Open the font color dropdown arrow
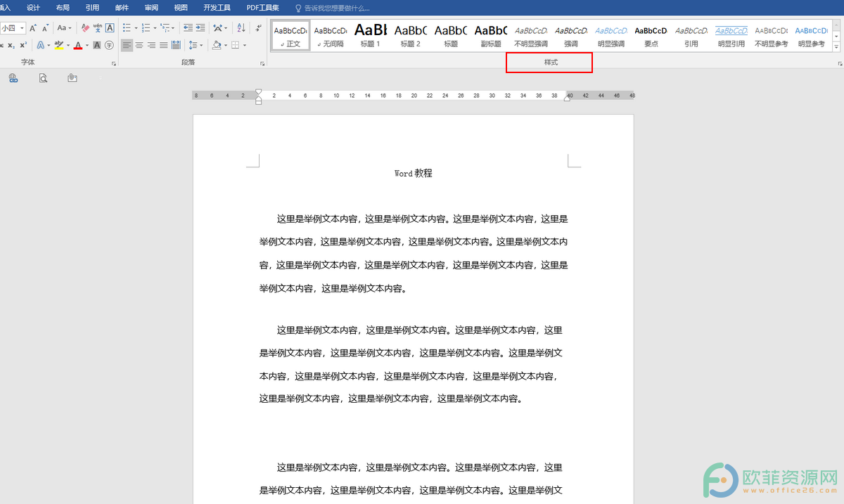844x504 pixels. tap(87, 45)
